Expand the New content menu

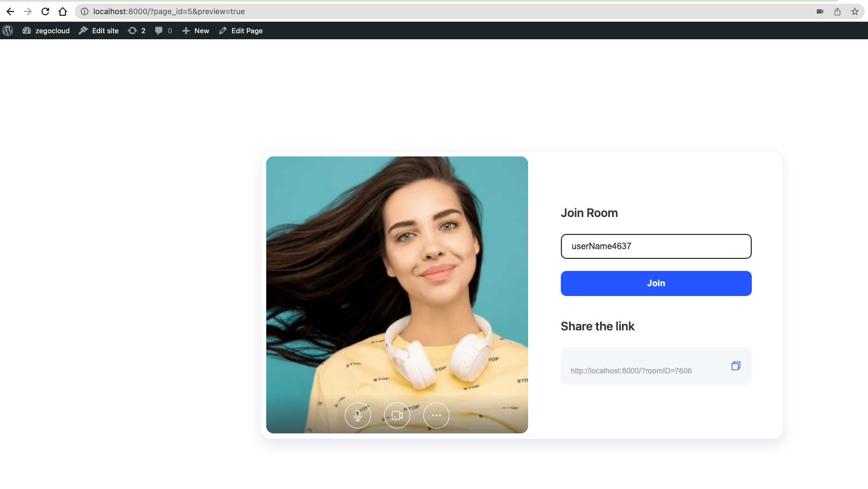[195, 31]
